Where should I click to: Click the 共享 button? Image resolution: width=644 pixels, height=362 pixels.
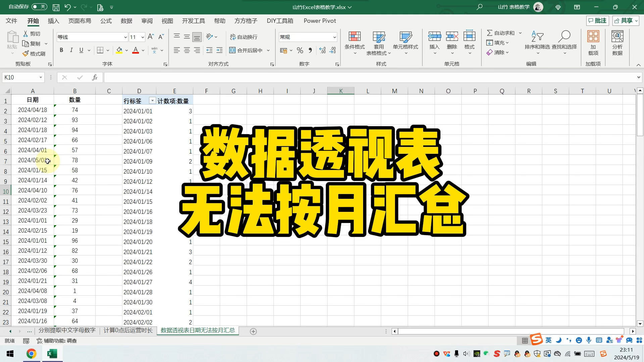click(x=625, y=20)
